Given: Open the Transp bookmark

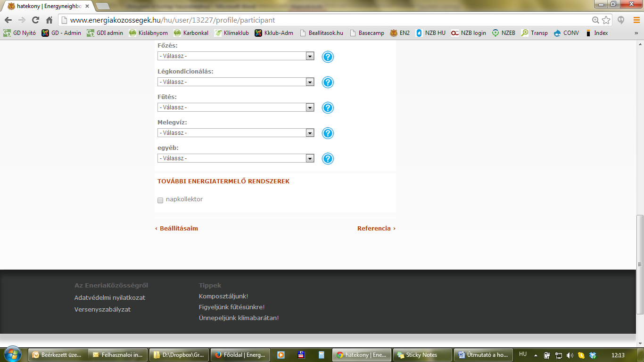Looking at the screenshot, I should pyautogui.click(x=534, y=33).
